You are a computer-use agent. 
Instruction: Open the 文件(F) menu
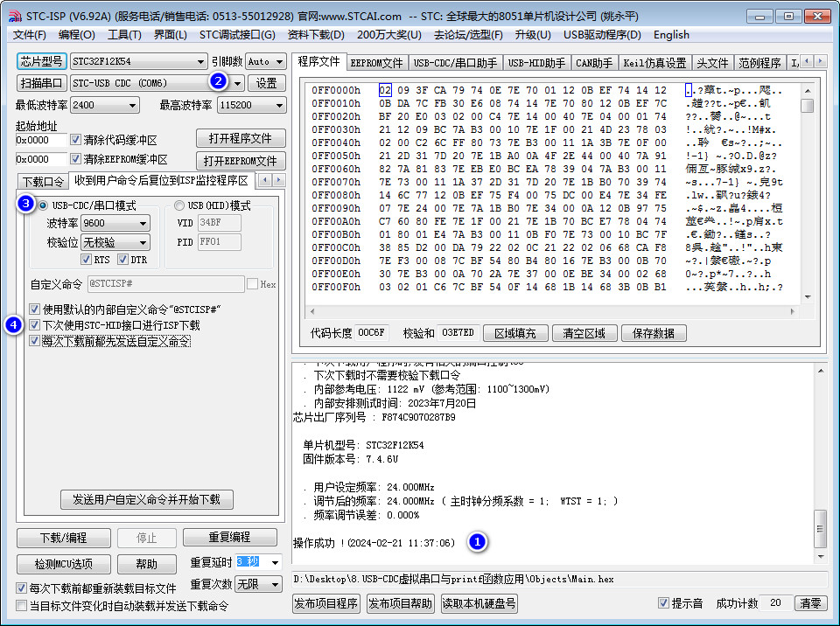30,35
